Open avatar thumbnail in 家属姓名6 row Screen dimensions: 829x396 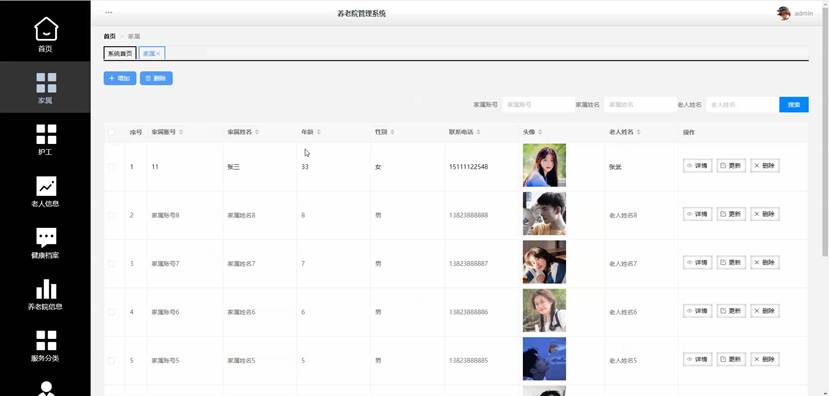(x=544, y=310)
